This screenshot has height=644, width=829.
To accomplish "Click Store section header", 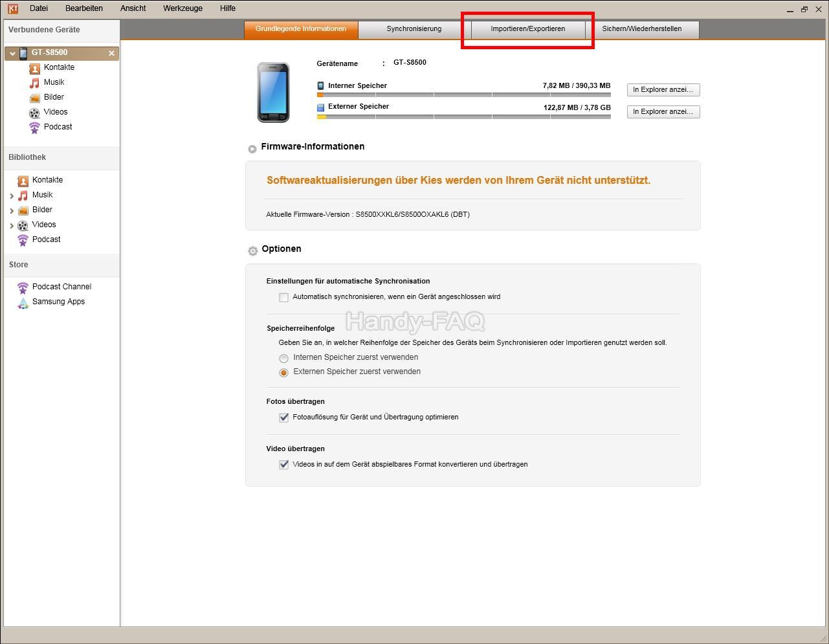I will (x=18, y=265).
